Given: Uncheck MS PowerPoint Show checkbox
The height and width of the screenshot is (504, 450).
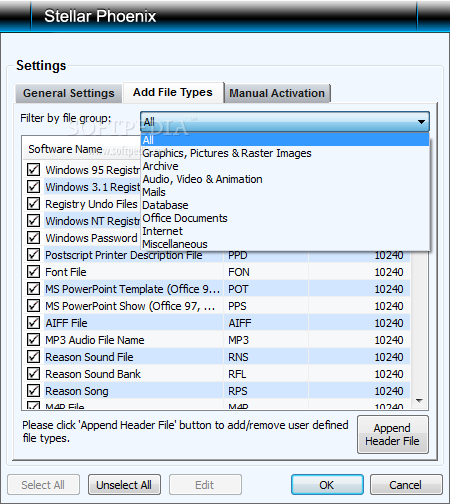Looking at the screenshot, I should click(x=33, y=306).
